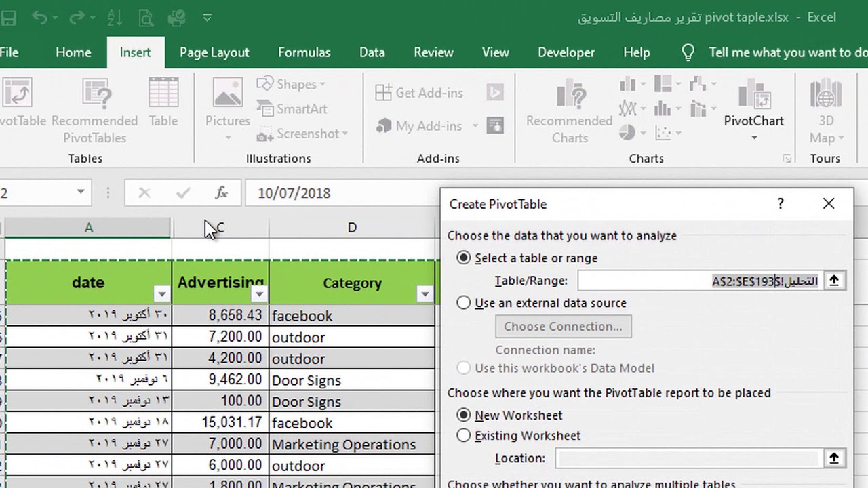Viewport: 868px width, 488px height.
Task: Click the Tell me lightbulb icon
Action: pos(688,52)
